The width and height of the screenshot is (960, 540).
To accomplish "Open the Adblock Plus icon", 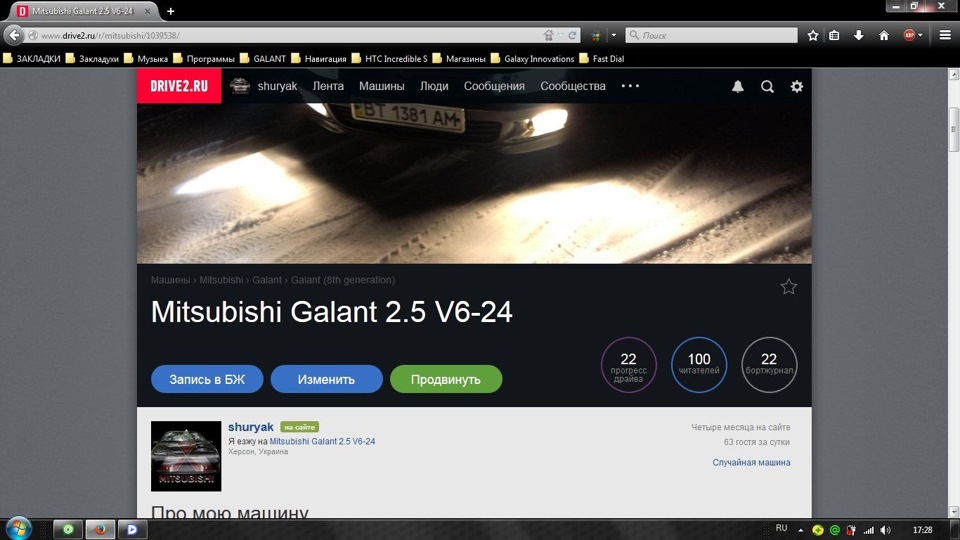I will click(909, 36).
